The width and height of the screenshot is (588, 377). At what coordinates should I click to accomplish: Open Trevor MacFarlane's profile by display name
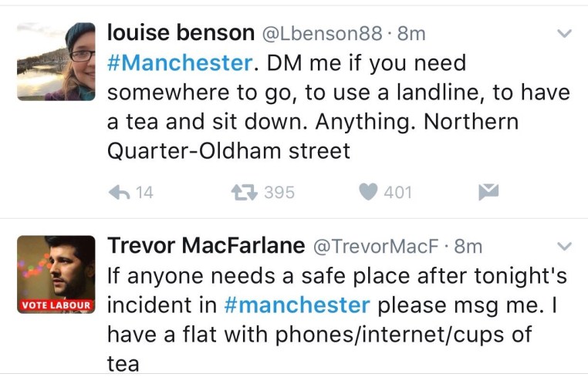pos(204,246)
